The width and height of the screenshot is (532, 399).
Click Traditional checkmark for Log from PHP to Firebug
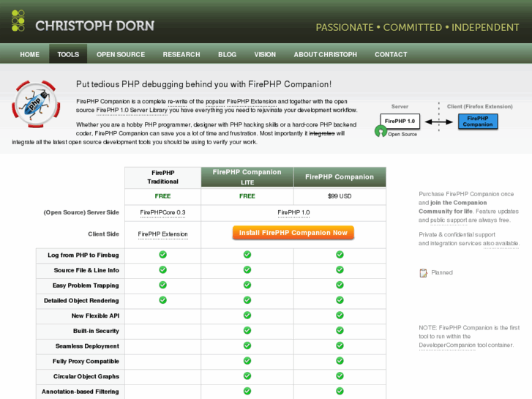(x=163, y=255)
